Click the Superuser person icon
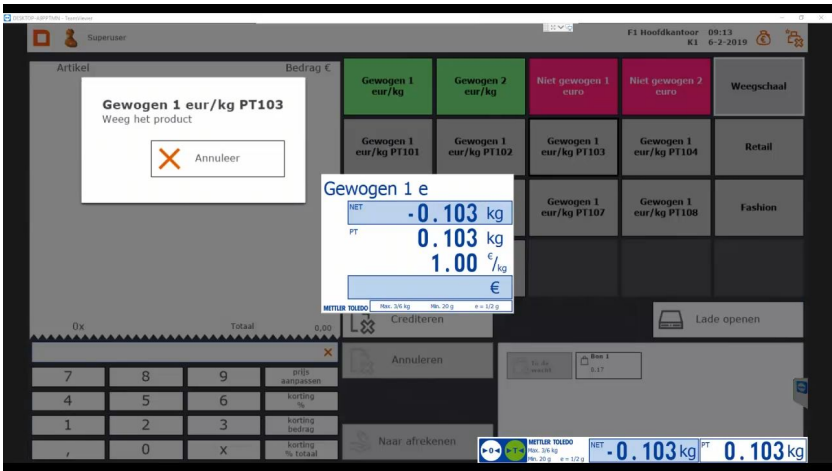 pos(71,38)
